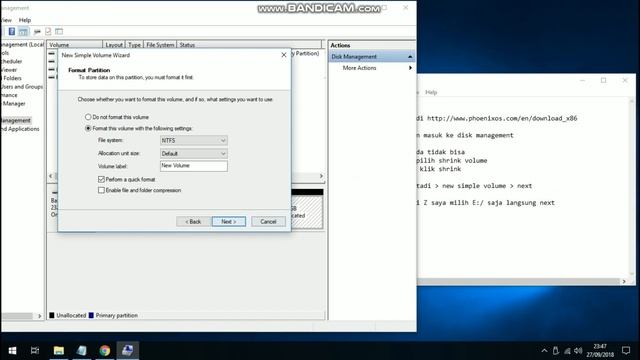Select Services and Applications tree item
This screenshot has width=640, height=360.
tap(20, 129)
